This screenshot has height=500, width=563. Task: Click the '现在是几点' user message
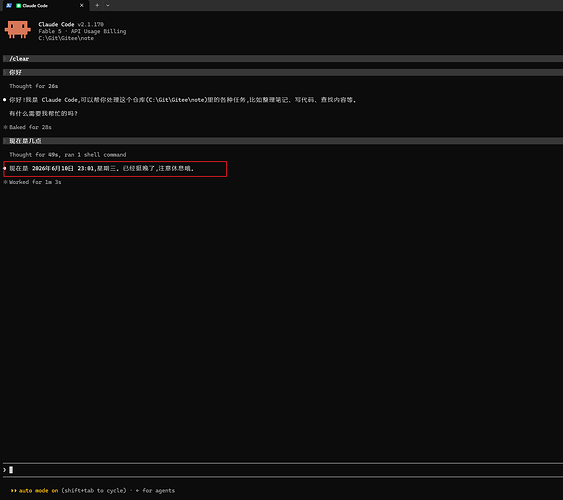click(x=283, y=141)
